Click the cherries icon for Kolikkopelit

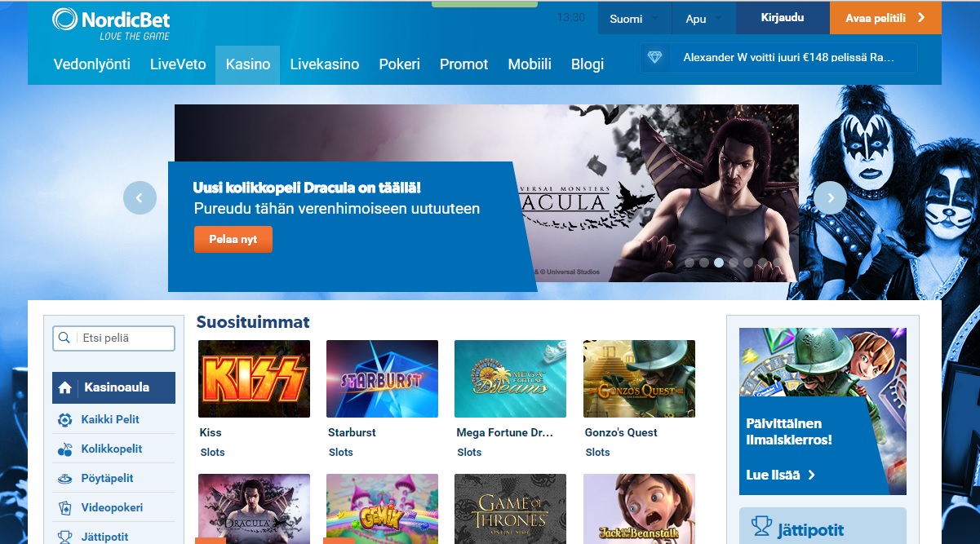(x=65, y=449)
